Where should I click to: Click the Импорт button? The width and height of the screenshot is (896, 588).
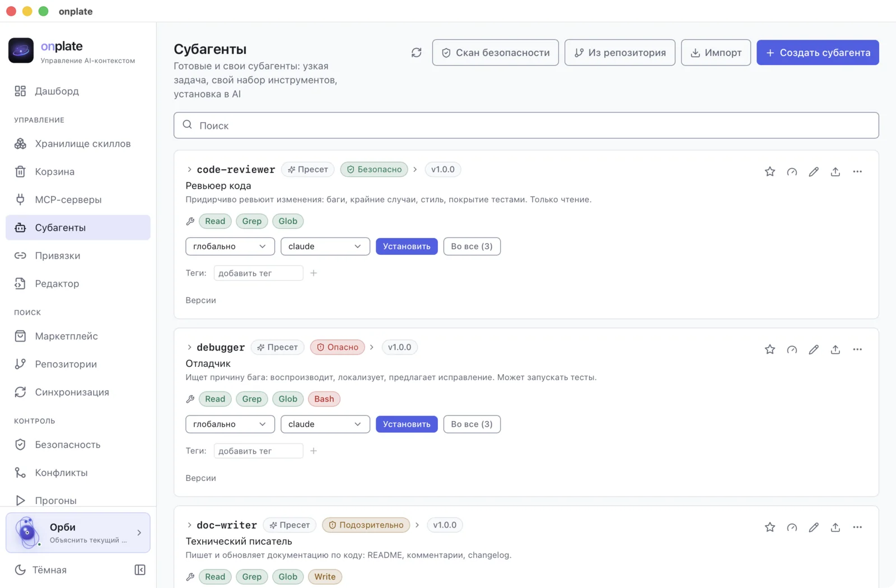click(x=716, y=53)
